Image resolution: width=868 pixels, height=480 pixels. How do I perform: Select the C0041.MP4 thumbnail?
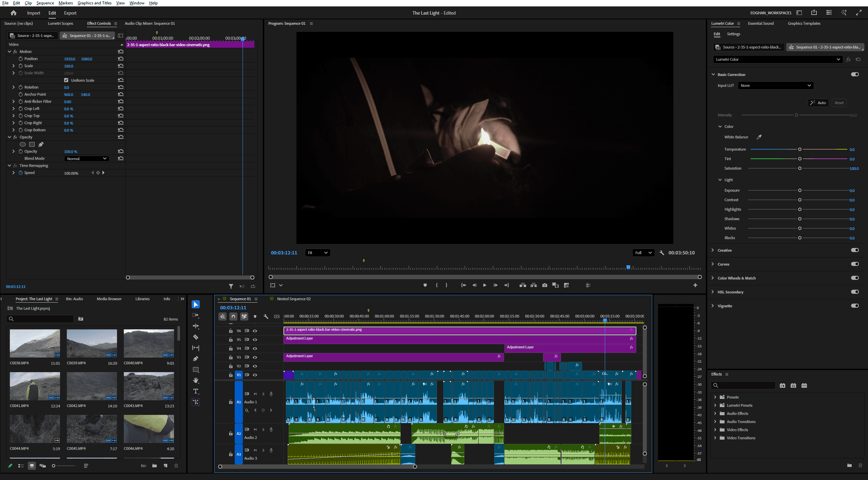(35, 386)
